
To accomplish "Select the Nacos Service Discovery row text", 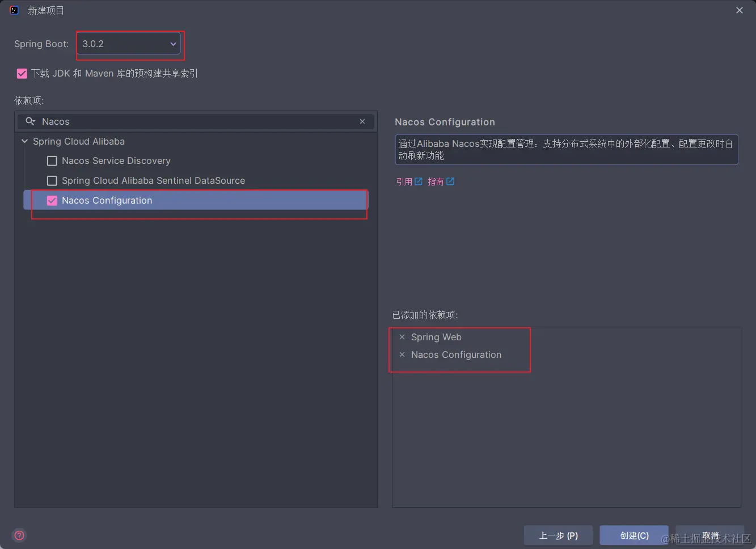I will [116, 161].
